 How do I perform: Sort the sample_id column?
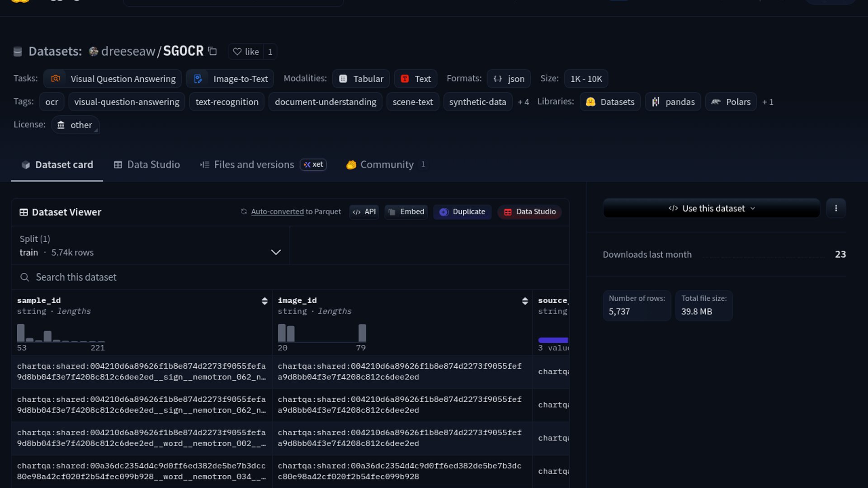(264, 301)
